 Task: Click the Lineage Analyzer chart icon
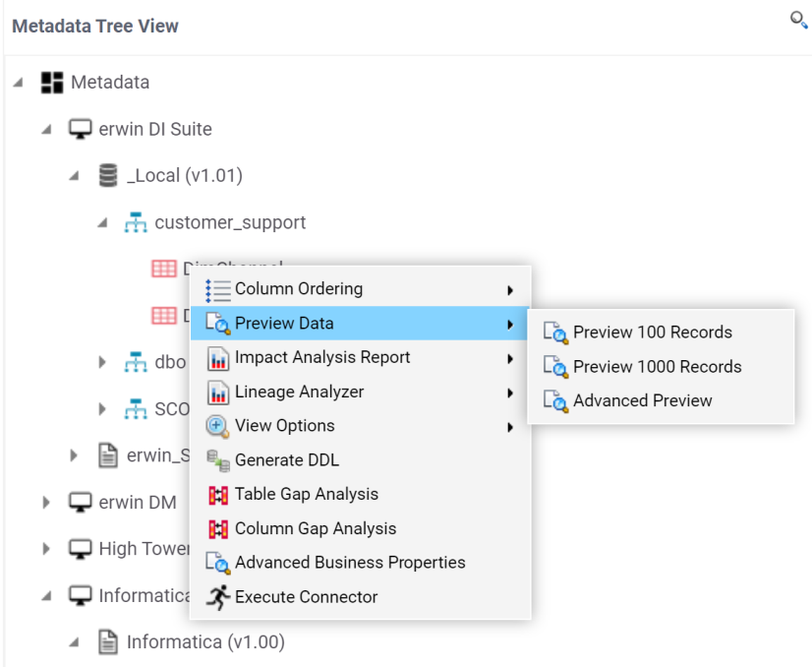click(x=217, y=393)
